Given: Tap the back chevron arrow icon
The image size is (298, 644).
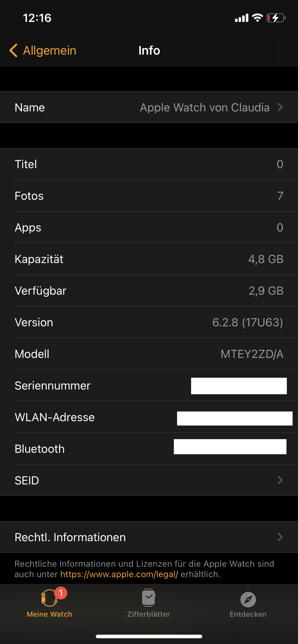Looking at the screenshot, I should pyautogui.click(x=13, y=51).
